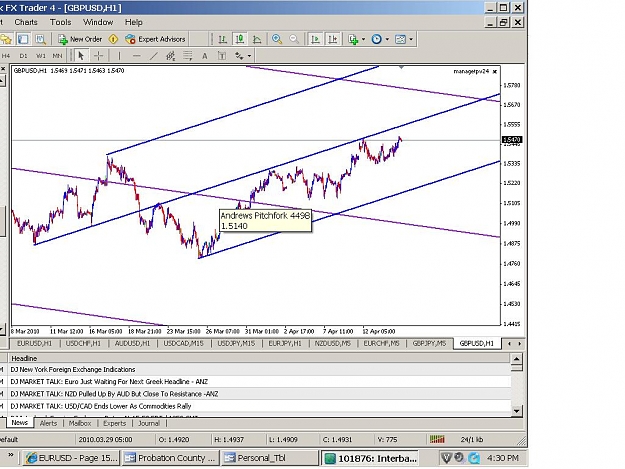Open the Strategy Tester magnifier icon

click(x=40, y=39)
